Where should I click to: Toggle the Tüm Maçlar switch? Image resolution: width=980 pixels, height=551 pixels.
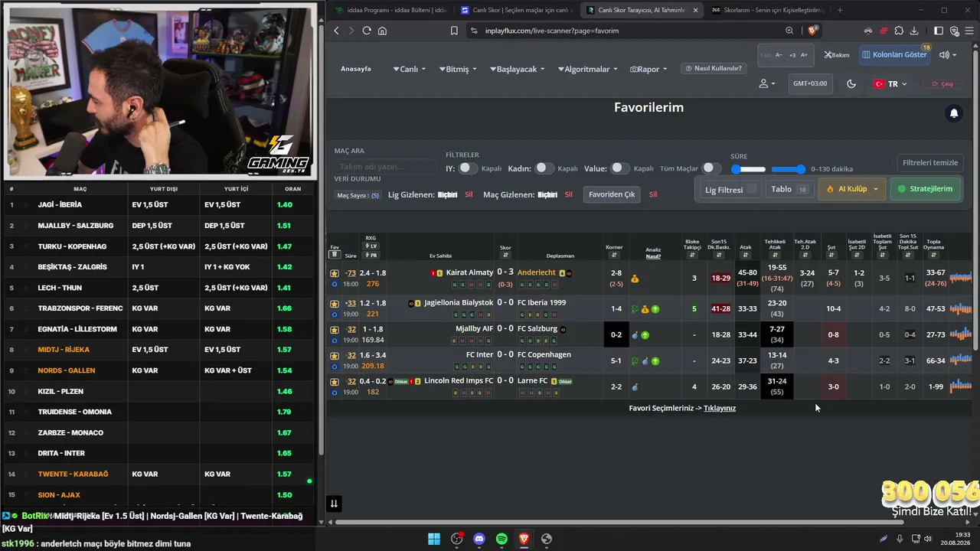712,168
